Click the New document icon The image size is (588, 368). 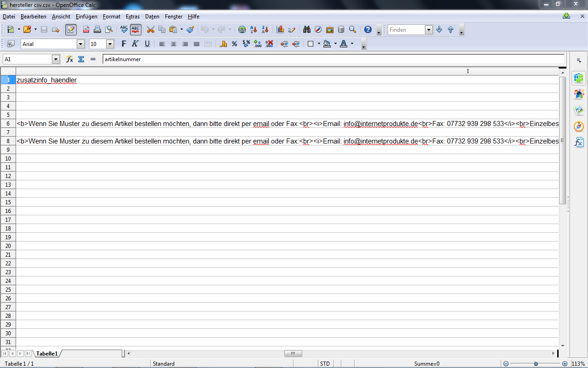(11, 29)
